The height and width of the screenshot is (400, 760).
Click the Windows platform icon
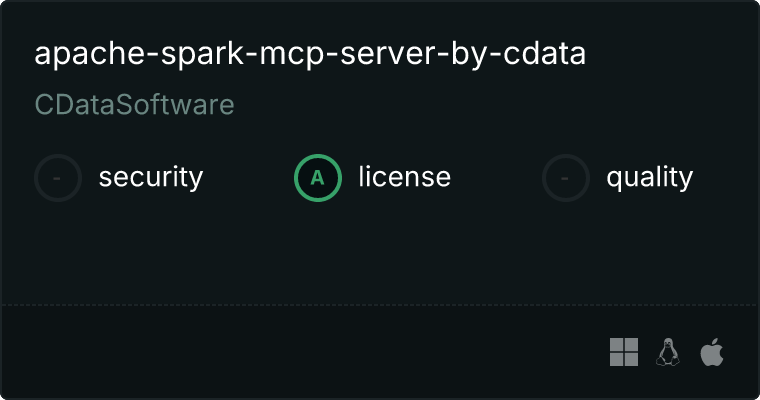point(624,352)
